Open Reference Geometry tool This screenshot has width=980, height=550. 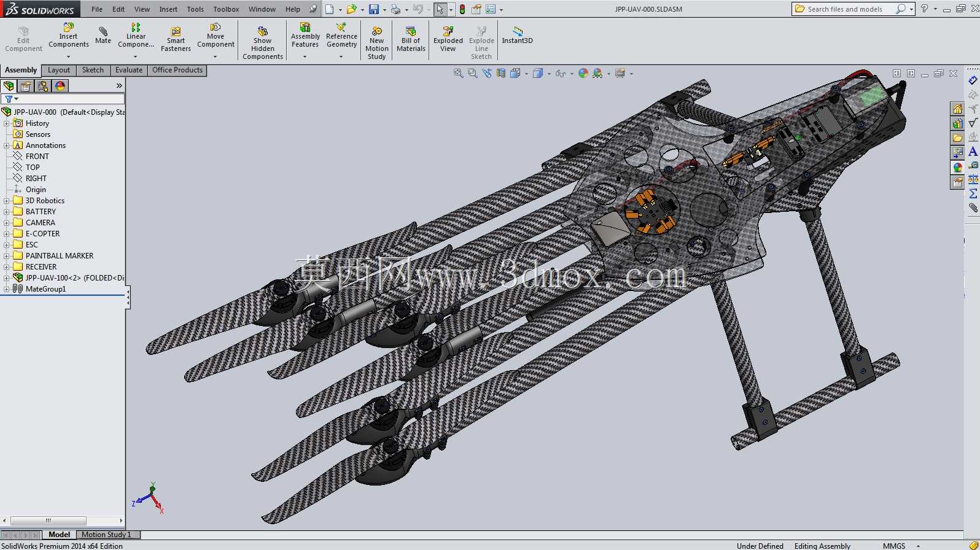[341, 36]
